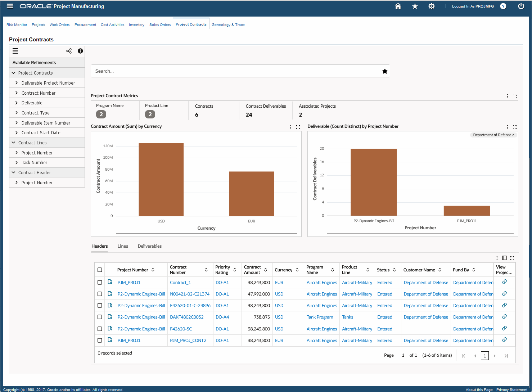532x392 pixels.
Task: Click the Tank Program link
Action: click(320, 317)
